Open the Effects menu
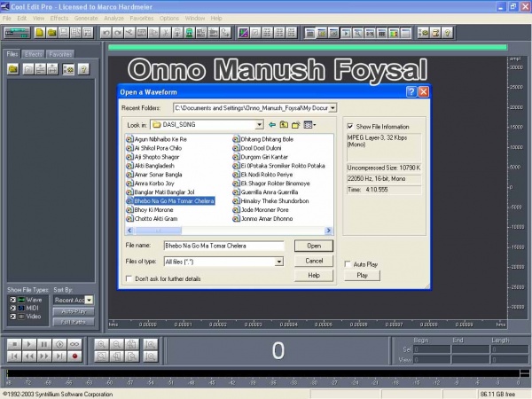The image size is (532, 399). pyautogui.click(x=59, y=18)
